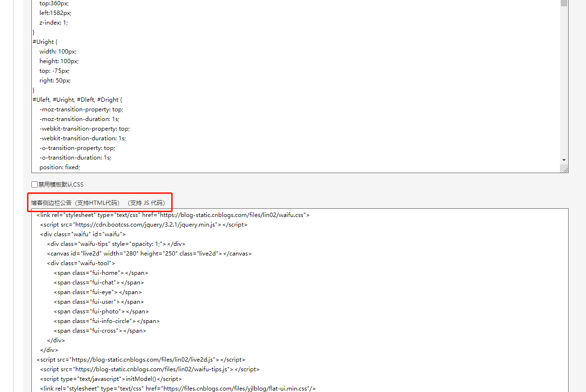Click the span class="fui-cross" line
This screenshot has height=392, width=586.
pyautogui.click(x=100, y=331)
